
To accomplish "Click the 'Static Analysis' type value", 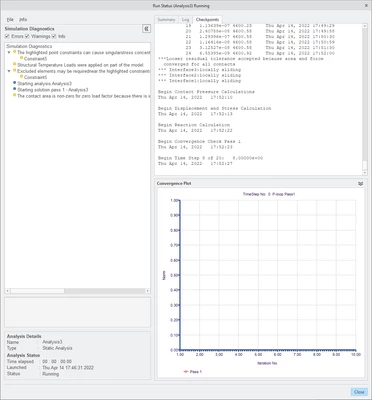I will (57, 348).
